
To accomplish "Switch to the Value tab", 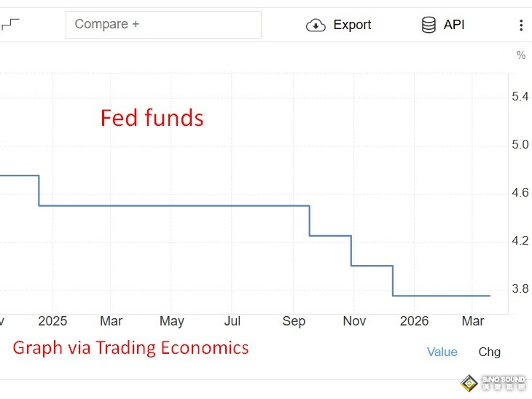I will point(442,352).
